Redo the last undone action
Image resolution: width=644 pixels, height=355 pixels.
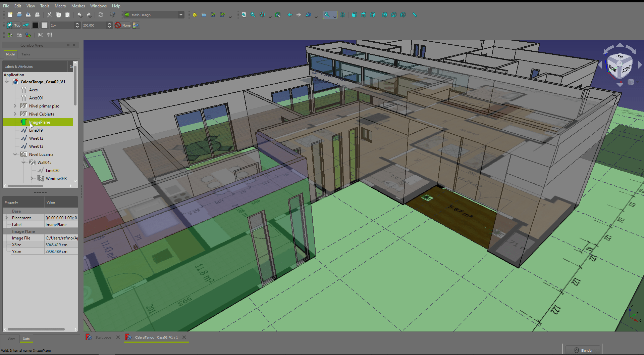tap(89, 15)
